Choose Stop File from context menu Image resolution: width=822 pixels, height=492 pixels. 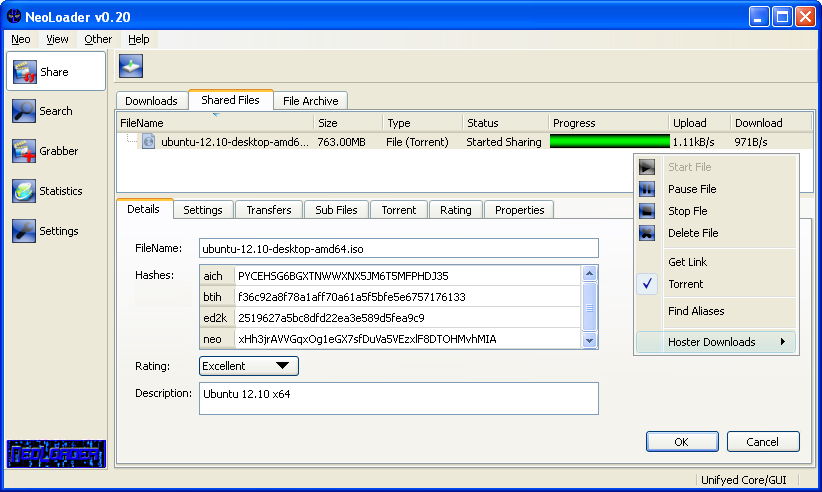tap(688, 211)
